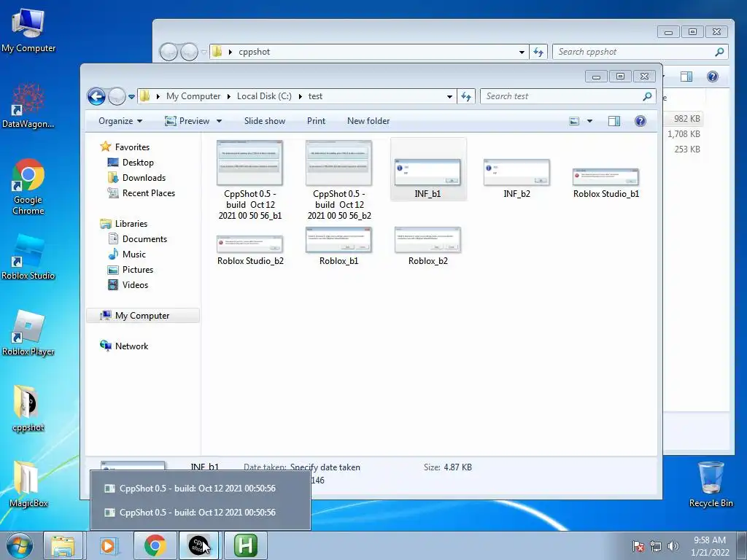This screenshot has width=747, height=560.
Task: Click Local Disk (C:) breadcrumb
Action: click(264, 96)
